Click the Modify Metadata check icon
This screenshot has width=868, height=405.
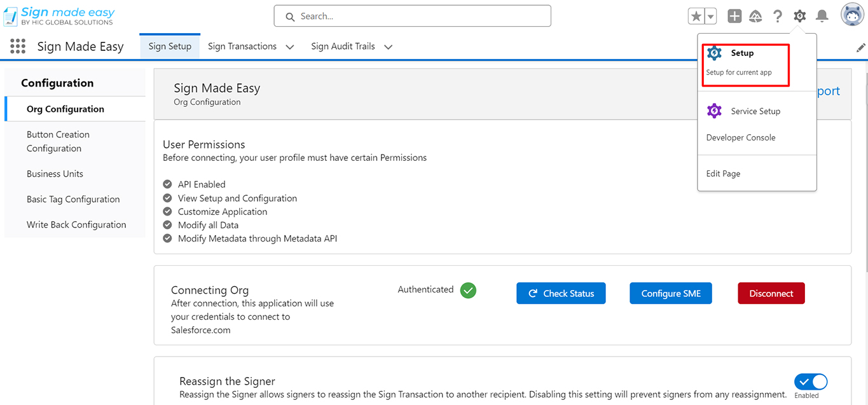point(167,238)
